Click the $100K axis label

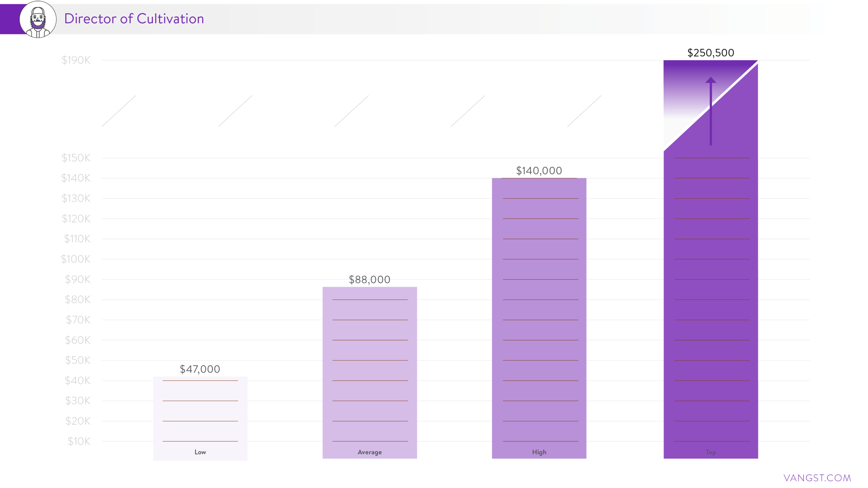click(x=76, y=259)
